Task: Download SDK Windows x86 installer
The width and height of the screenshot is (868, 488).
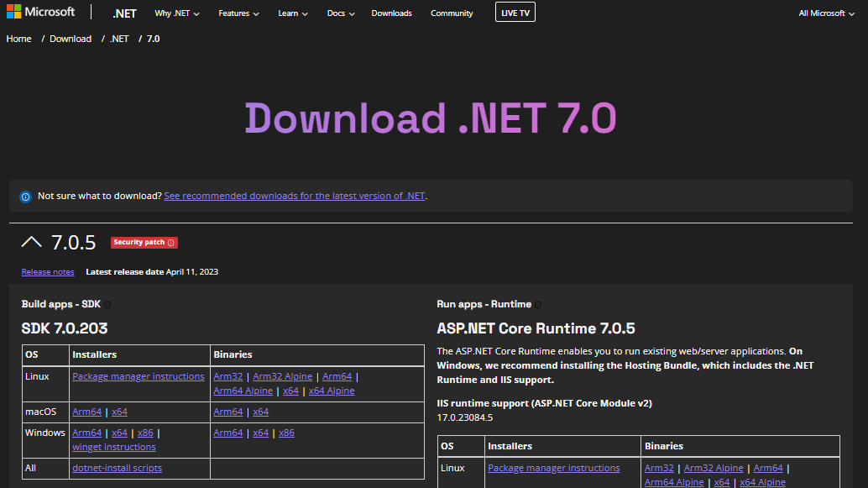Action: coord(145,433)
